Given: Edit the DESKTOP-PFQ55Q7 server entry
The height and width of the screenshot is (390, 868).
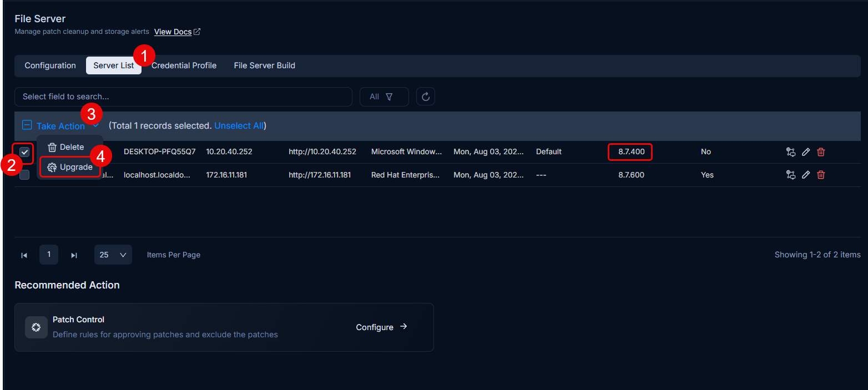Looking at the screenshot, I should tap(806, 152).
